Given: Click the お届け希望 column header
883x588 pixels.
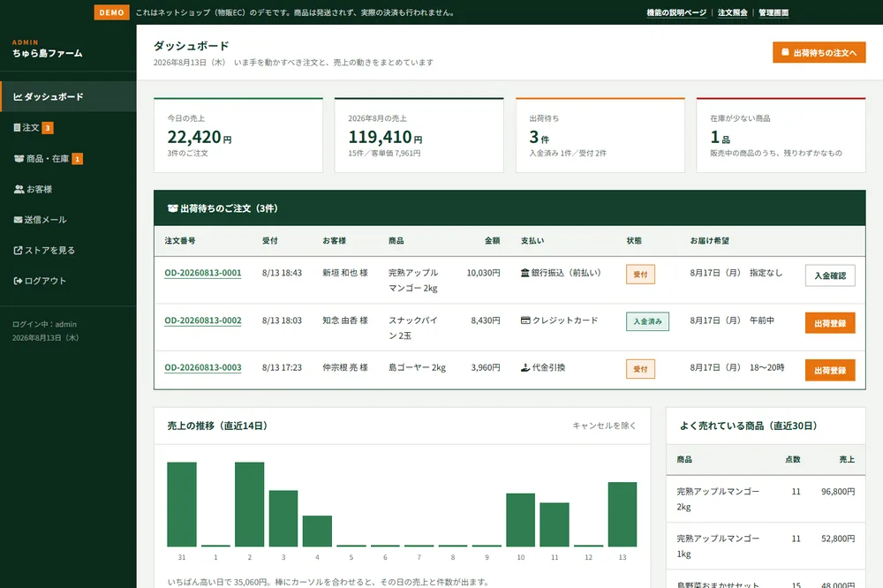Looking at the screenshot, I should (710, 240).
